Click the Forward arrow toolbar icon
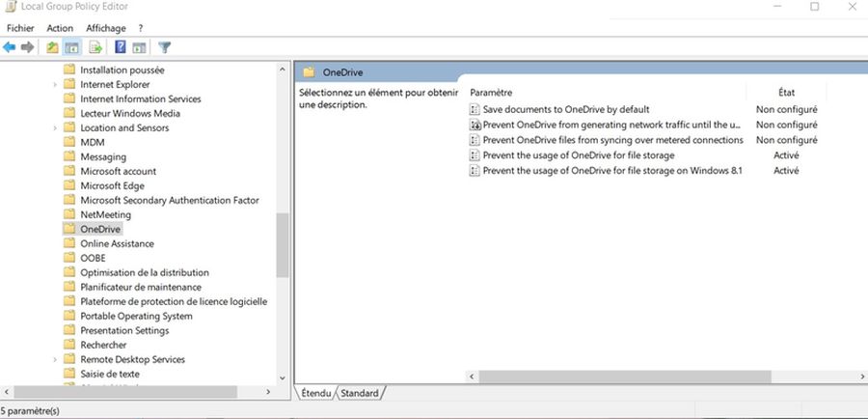 (27, 47)
